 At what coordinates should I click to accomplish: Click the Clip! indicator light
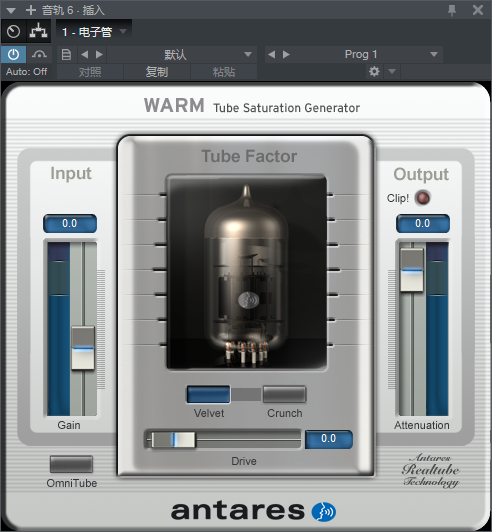423,198
